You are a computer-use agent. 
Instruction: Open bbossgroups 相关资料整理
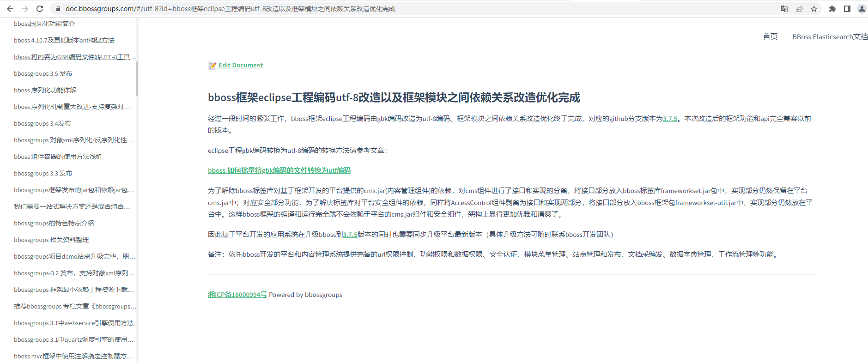click(51, 240)
